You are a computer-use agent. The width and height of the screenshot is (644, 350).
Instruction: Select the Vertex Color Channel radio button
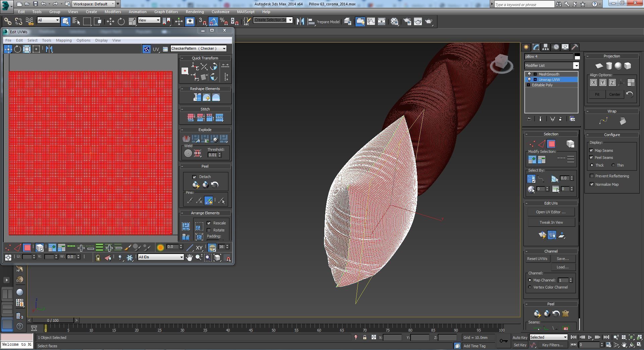click(530, 288)
